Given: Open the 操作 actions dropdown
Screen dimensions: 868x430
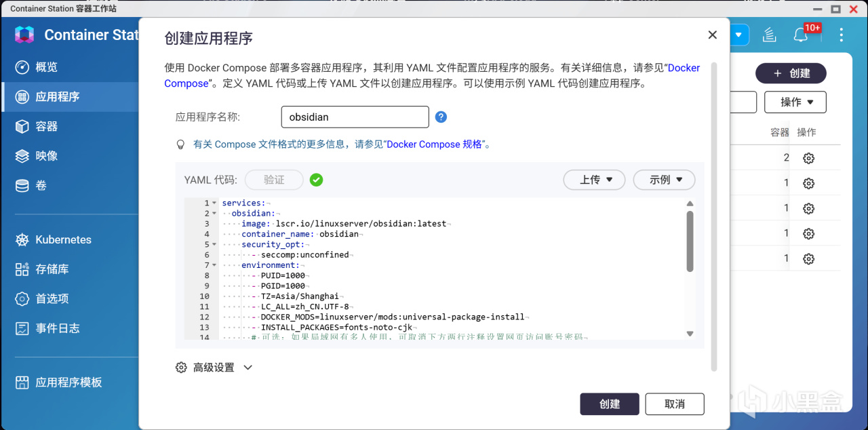Looking at the screenshot, I should click(x=795, y=102).
